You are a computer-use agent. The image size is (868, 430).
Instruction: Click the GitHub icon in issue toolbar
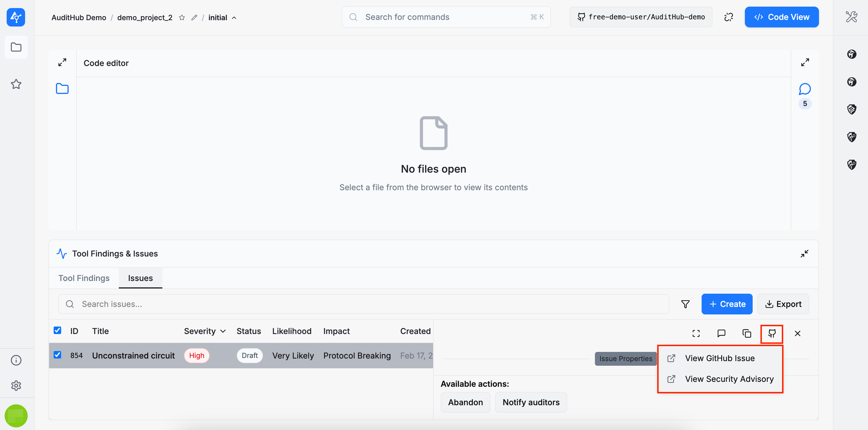coord(771,333)
